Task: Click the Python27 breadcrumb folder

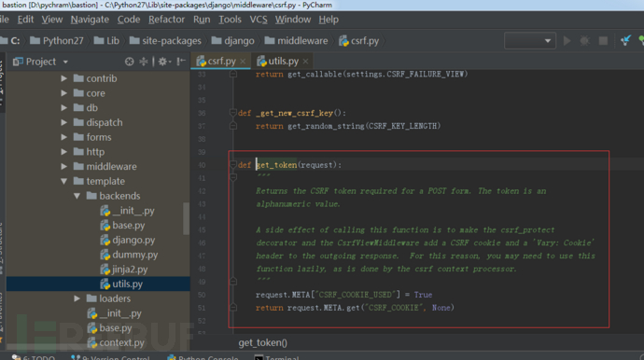Action: click(57, 41)
